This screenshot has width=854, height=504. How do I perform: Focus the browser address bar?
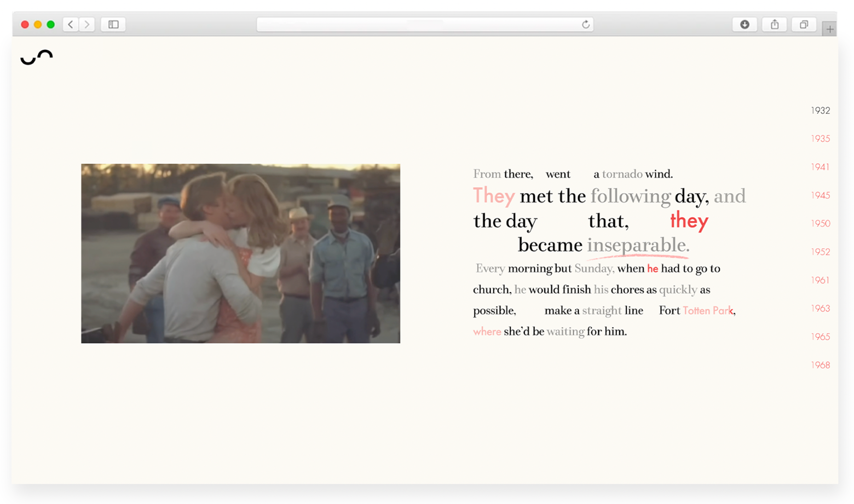pyautogui.click(x=425, y=24)
